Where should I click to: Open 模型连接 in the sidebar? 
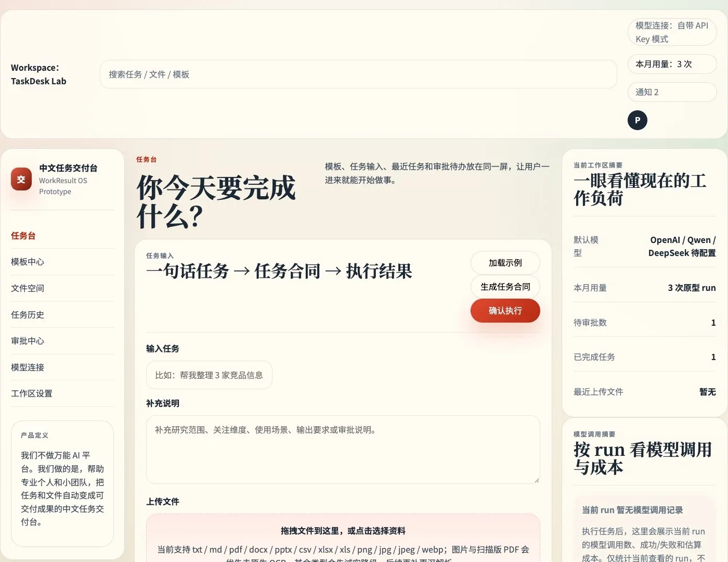tap(62, 367)
